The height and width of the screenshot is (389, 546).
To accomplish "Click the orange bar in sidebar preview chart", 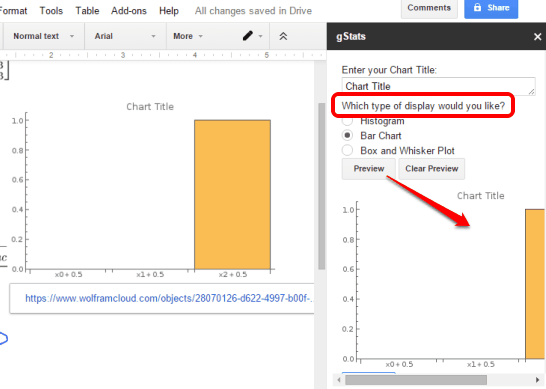I will pos(535,284).
